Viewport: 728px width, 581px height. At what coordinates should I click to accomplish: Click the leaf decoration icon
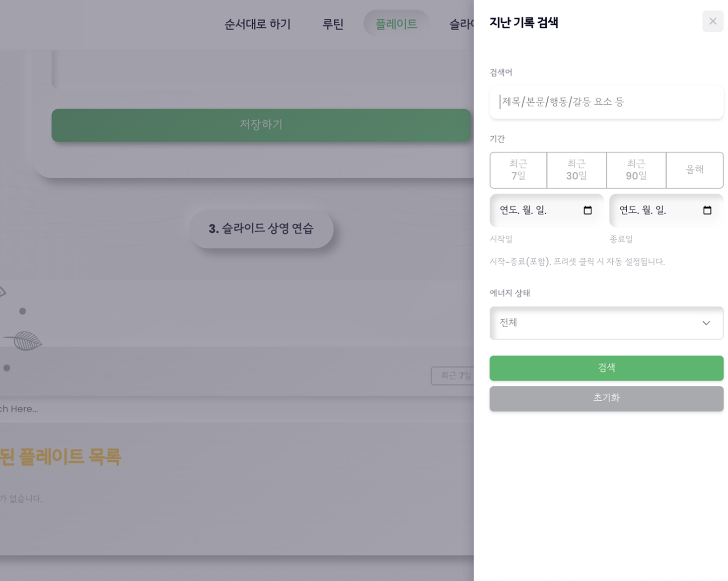[x=25, y=341]
